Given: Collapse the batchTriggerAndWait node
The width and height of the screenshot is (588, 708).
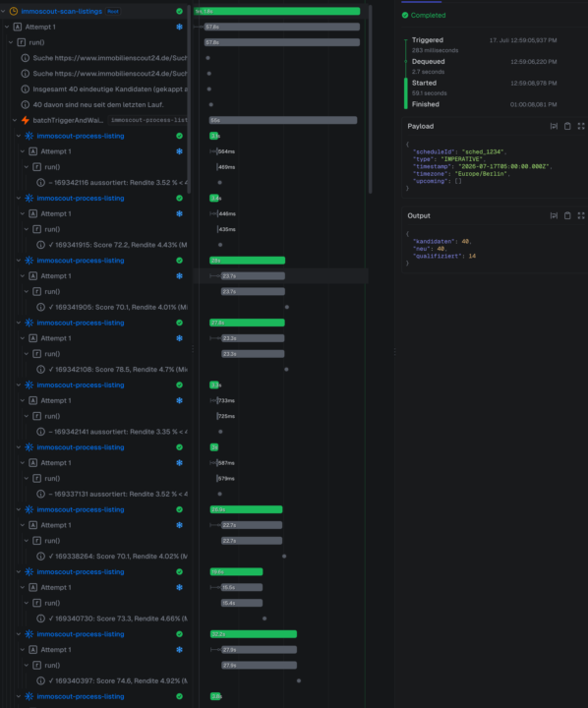Looking at the screenshot, I should point(15,120).
